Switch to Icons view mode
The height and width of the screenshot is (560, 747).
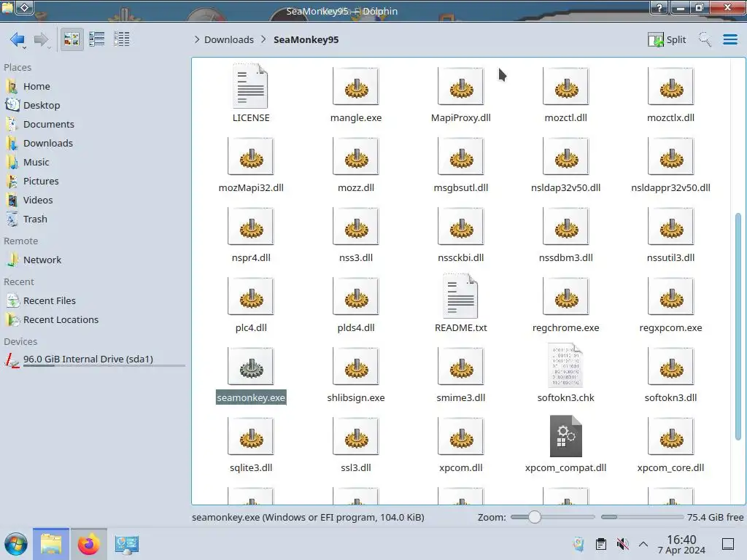71,39
